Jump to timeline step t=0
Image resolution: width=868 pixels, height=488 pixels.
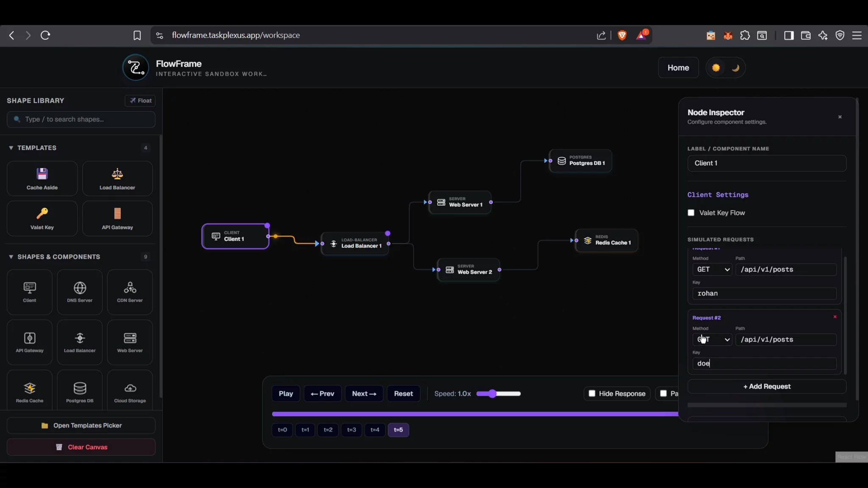282,430
